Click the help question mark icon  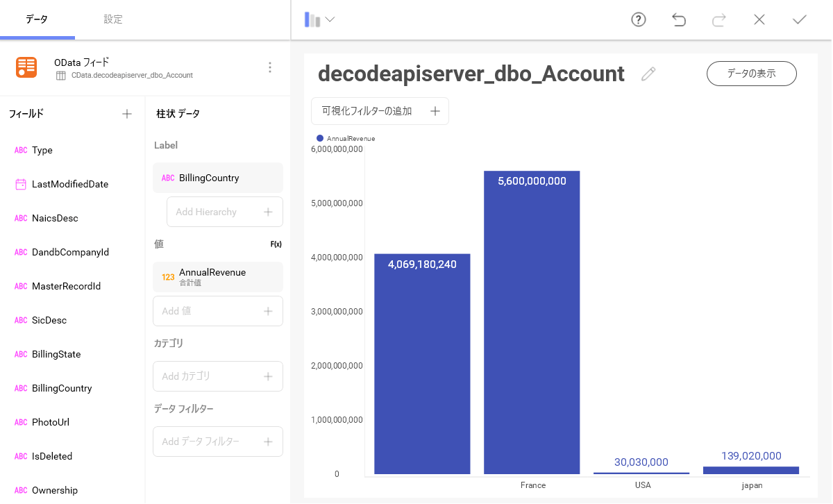point(638,20)
